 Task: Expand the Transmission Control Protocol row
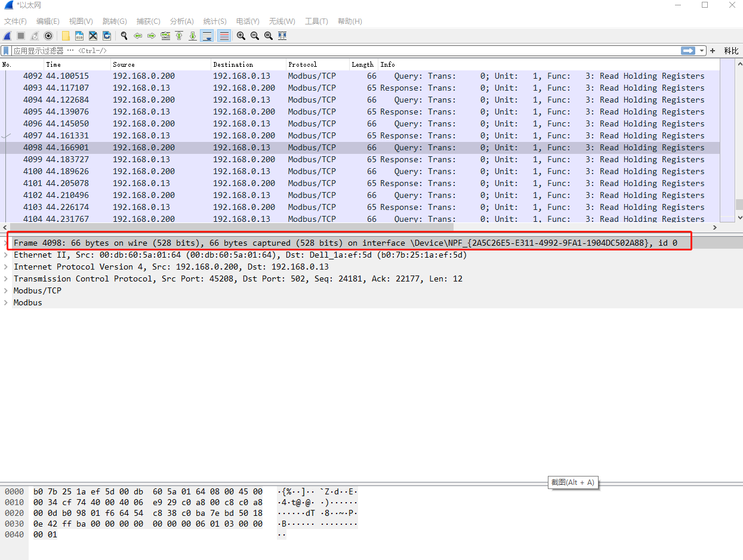(7, 279)
